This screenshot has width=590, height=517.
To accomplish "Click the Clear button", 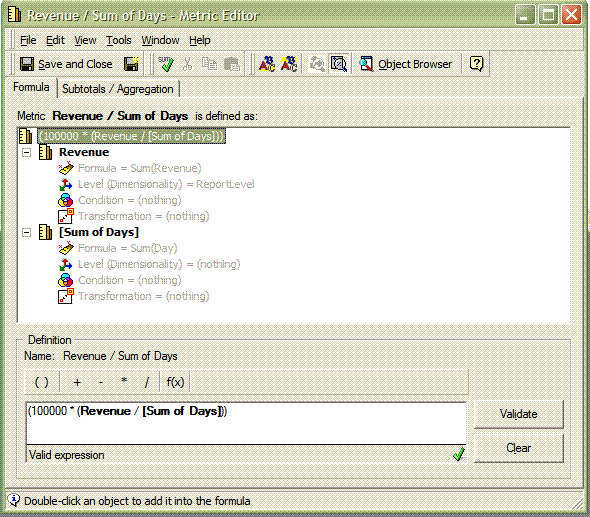I will [x=519, y=448].
